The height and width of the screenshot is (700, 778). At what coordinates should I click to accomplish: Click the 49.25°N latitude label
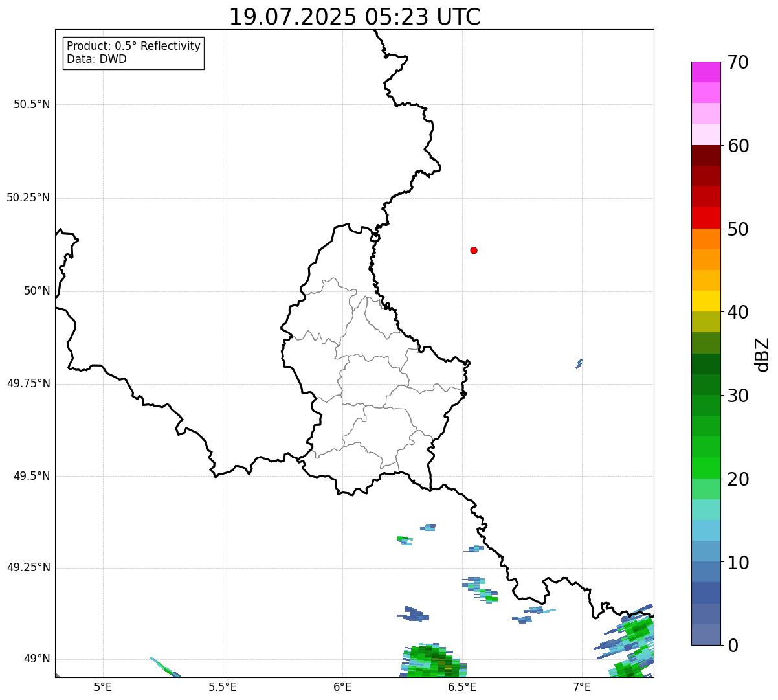(28, 567)
